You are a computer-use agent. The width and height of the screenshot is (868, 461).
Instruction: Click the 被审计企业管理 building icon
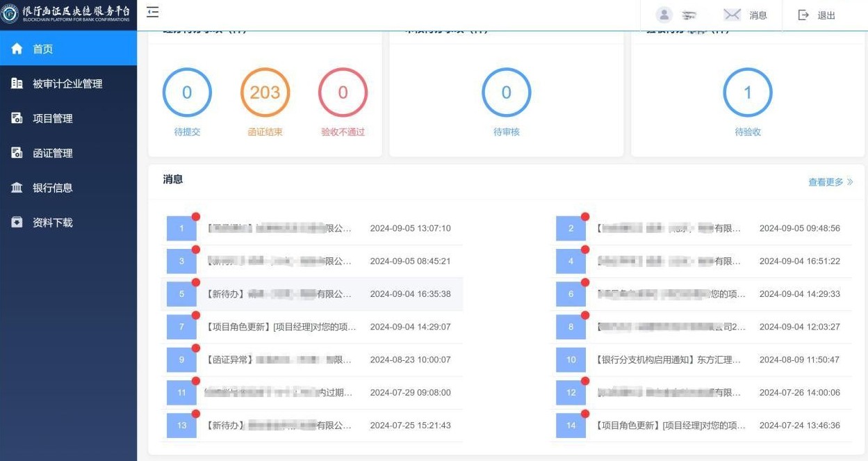(x=17, y=83)
